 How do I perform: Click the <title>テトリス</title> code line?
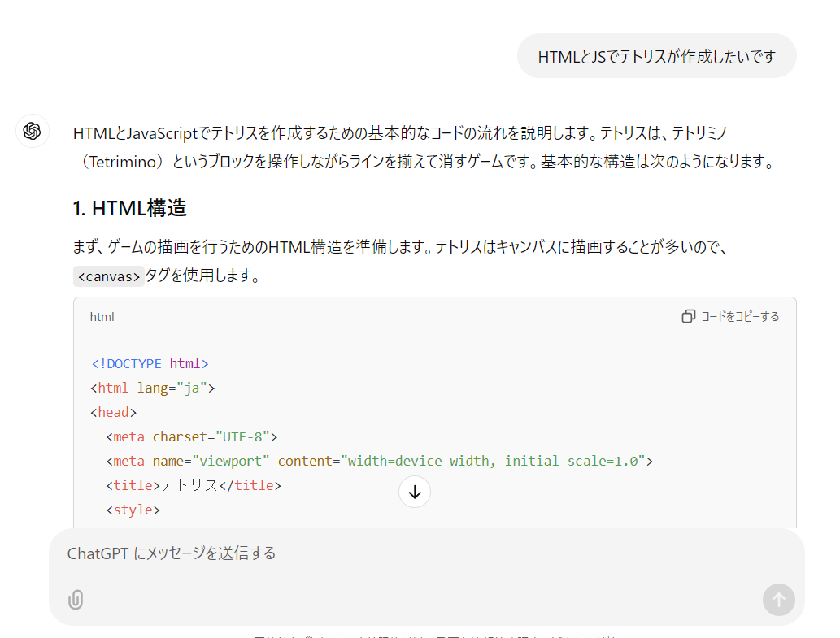194,485
